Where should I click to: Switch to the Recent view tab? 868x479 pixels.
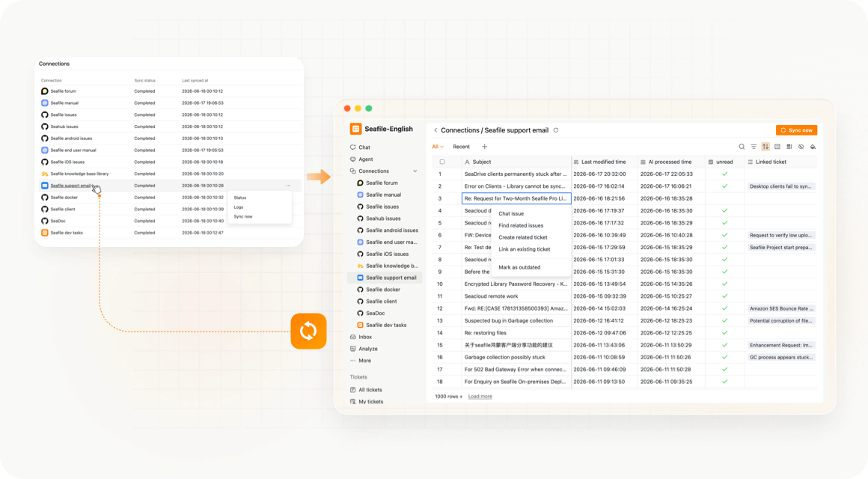click(461, 147)
